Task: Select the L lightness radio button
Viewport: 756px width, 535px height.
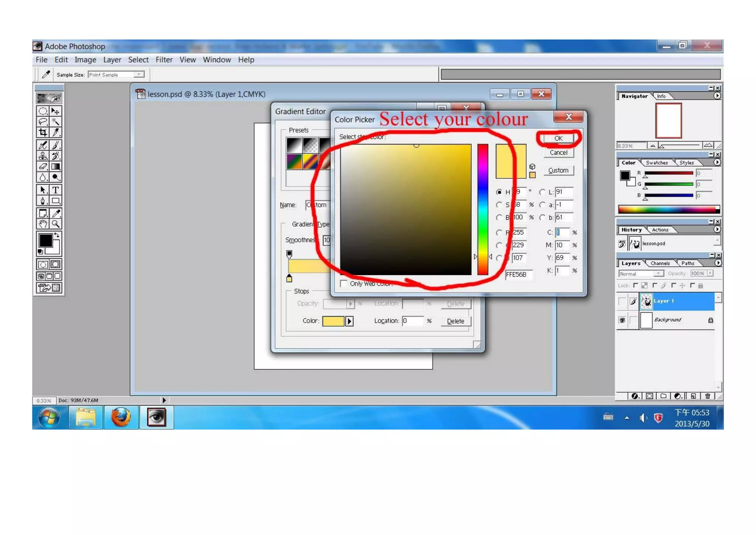Action: pos(542,192)
